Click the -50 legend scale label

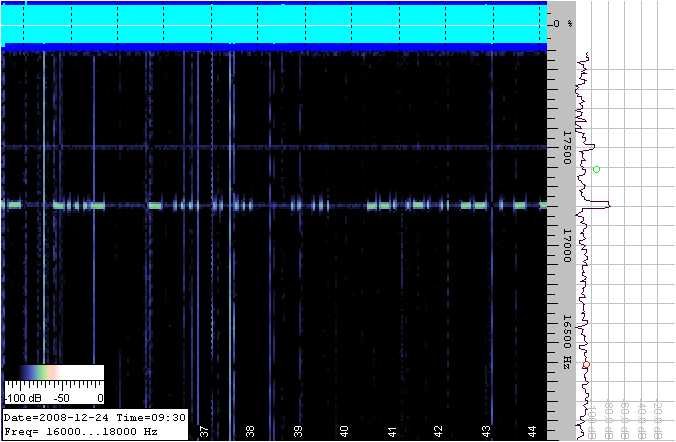point(61,398)
